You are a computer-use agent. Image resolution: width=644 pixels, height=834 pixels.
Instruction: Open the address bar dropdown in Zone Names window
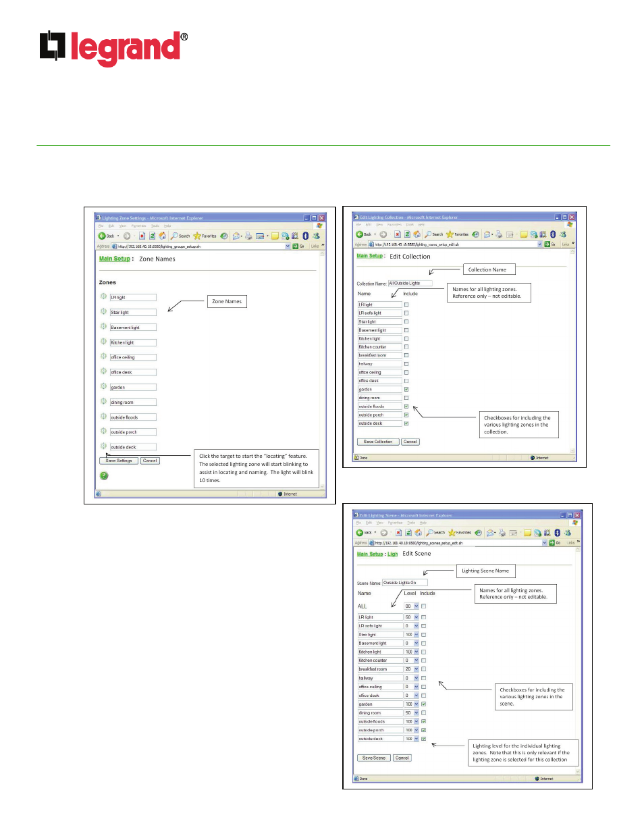(x=288, y=246)
